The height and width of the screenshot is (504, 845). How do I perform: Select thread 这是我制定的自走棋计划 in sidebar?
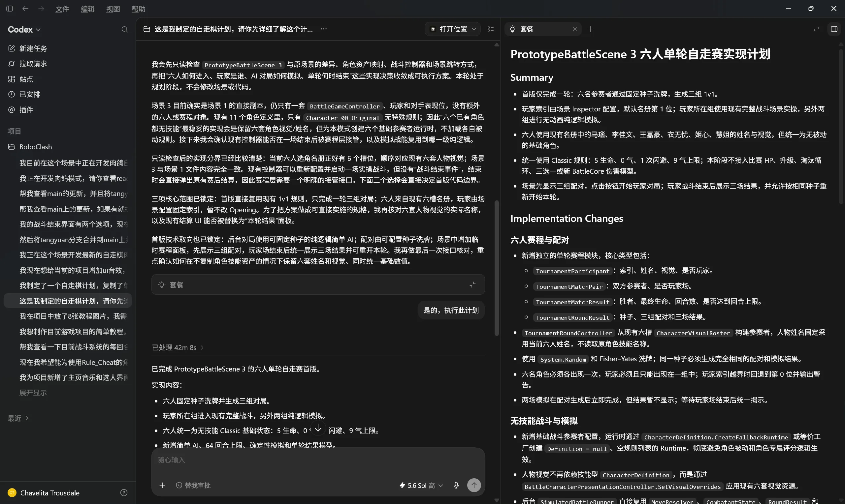[x=67, y=301]
